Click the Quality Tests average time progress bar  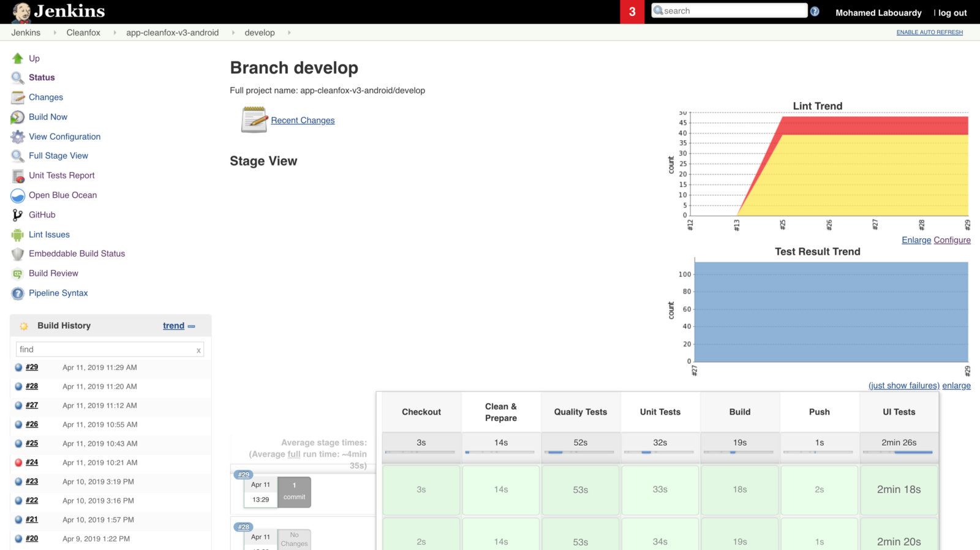click(580, 452)
